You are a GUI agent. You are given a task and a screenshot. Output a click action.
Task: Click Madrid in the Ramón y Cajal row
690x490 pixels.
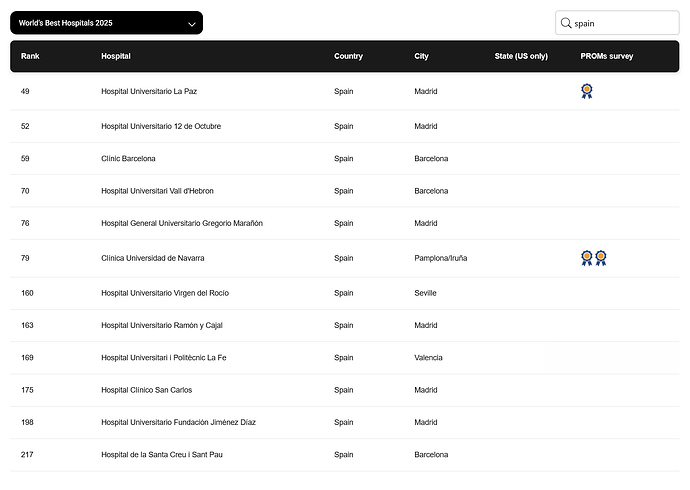click(426, 325)
